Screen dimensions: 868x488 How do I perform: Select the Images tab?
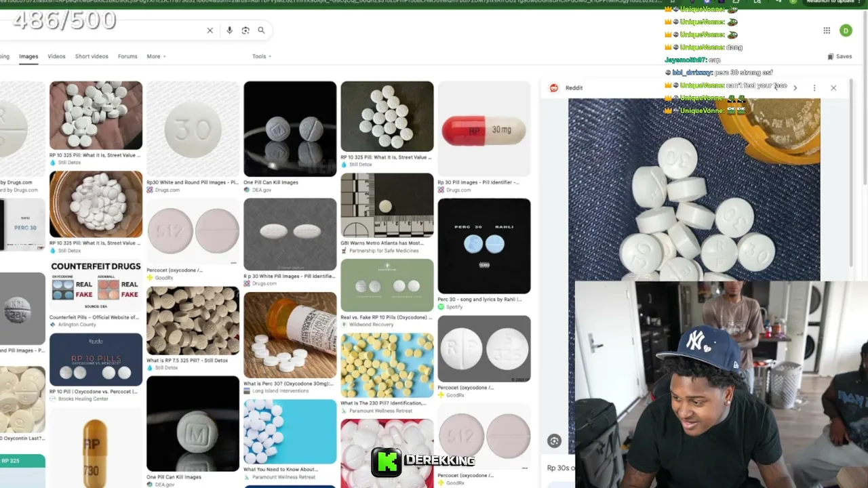click(28, 56)
